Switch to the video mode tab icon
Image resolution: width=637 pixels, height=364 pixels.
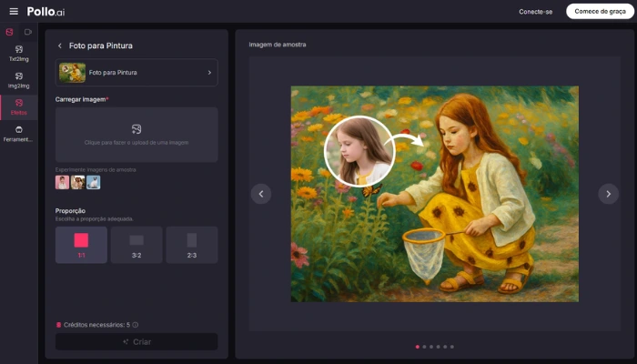tap(28, 32)
